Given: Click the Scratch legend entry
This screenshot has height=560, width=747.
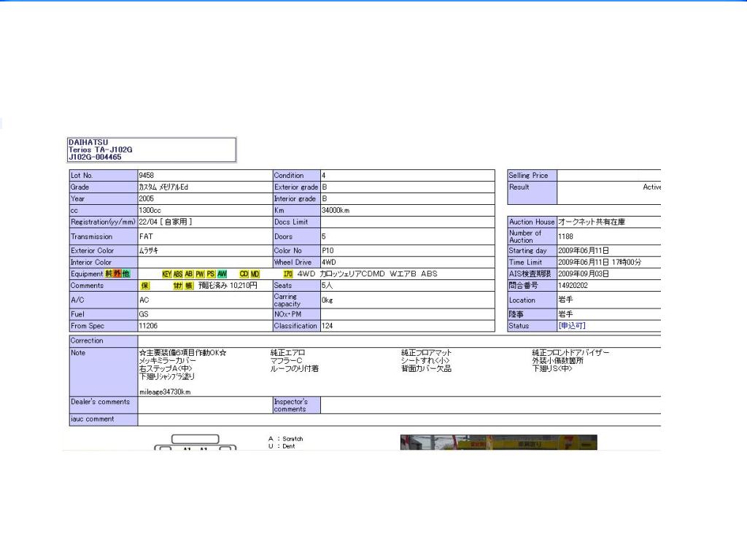Looking at the screenshot, I should [x=286, y=438].
